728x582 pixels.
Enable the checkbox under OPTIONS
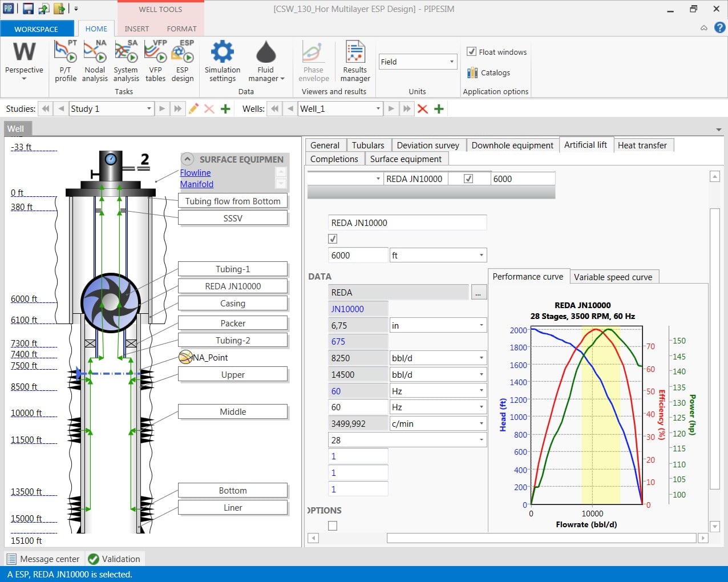333,526
